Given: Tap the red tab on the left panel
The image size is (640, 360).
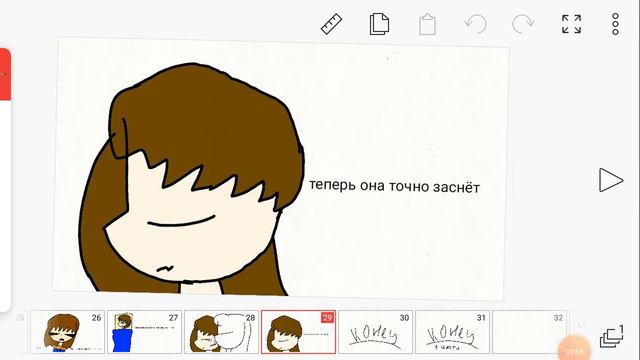Looking at the screenshot, I should pyautogui.click(x=5, y=74).
